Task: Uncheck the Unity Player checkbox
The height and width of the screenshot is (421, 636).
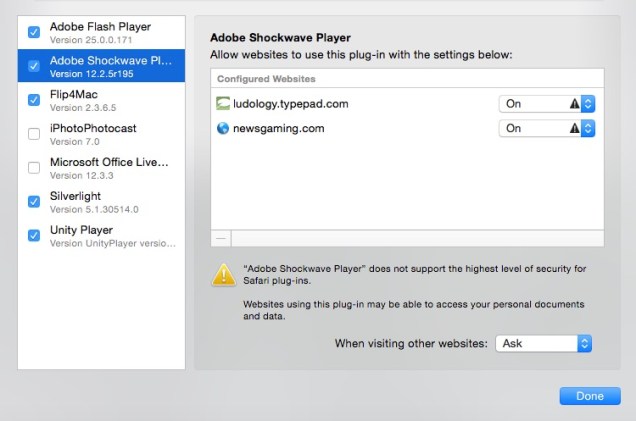Action: point(34,235)
